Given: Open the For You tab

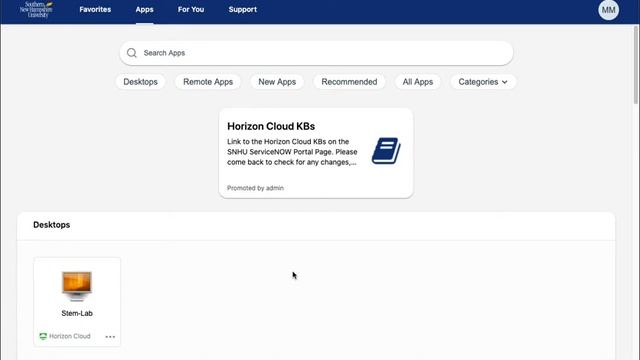Looking at the screenshot, I should [x=191, y=9].
